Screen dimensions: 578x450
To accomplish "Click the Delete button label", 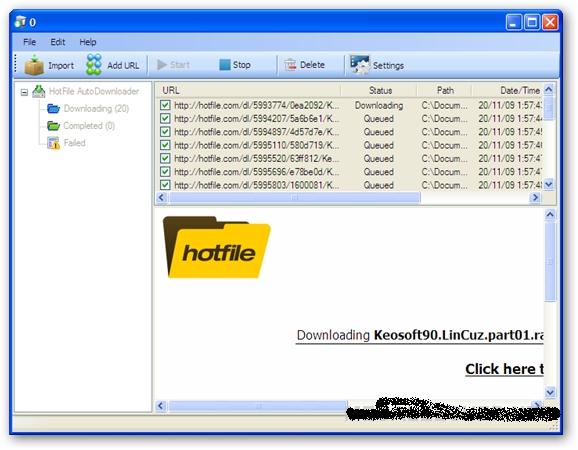I will (312, 65).
